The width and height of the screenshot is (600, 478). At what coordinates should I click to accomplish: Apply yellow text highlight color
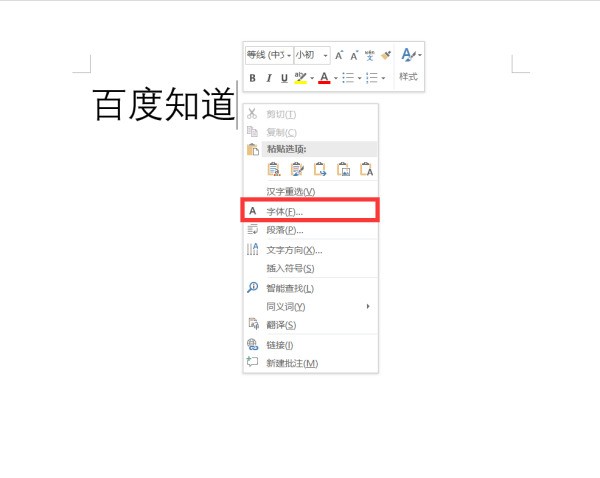click(301, 78)
